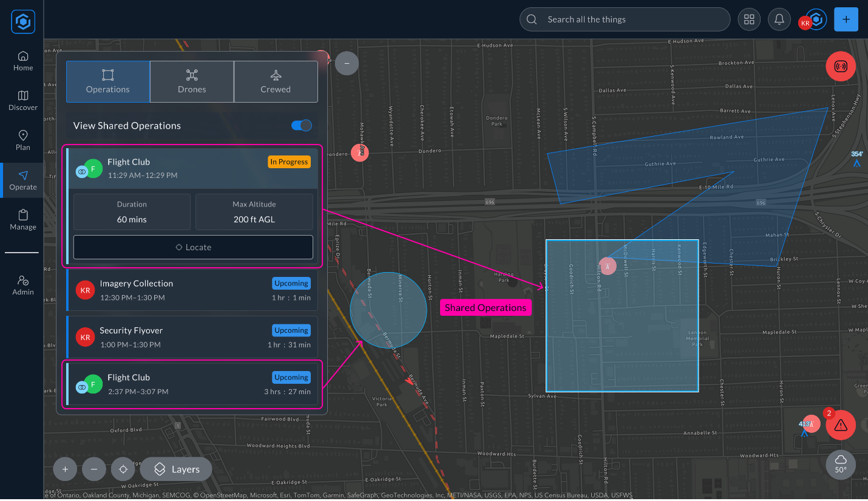Click the red alert warning icon showing 2
The image size is (868, 501).
pyautogui.click(x=841, y=425)
